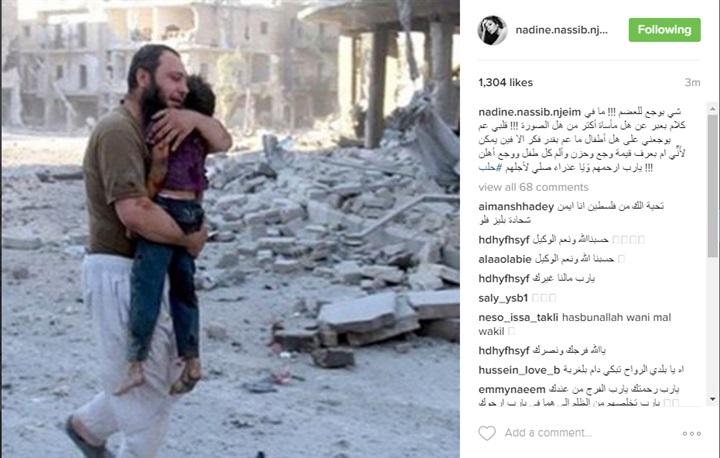View the 1,304 likes list
The width and height of the screenshot is (720, 458).
[505, 83]
